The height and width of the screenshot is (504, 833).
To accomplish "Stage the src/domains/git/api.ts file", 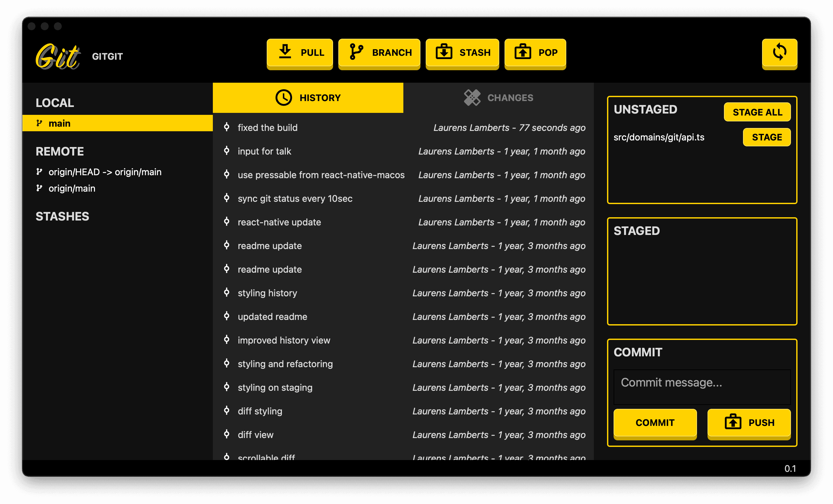I will (x=766, y=137).
